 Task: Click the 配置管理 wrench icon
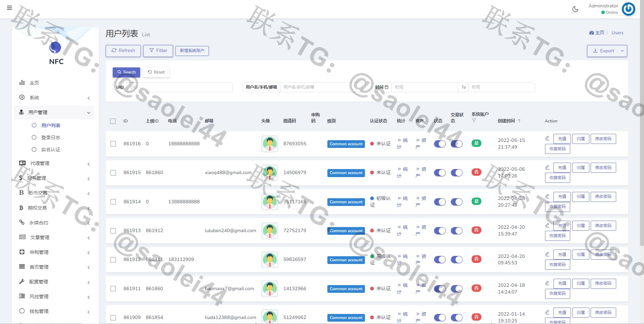point(22,281)
